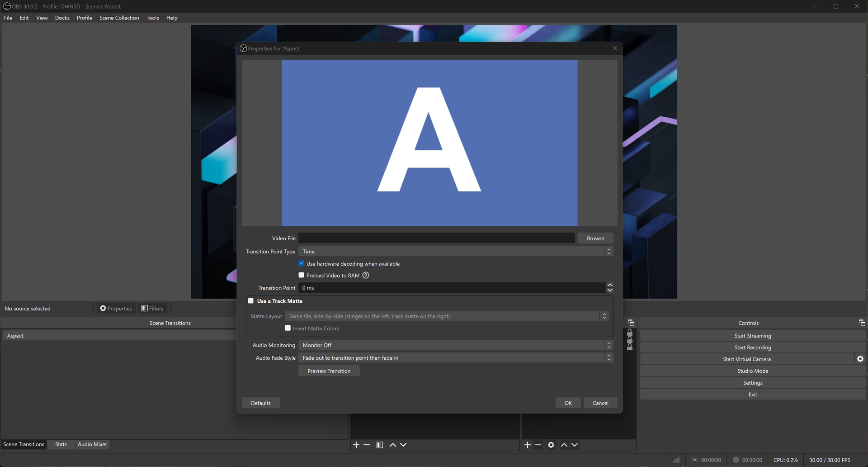Screen dimensions: 868x467
Task: Disable hardware decoding when available
Action: coord(301,263)
